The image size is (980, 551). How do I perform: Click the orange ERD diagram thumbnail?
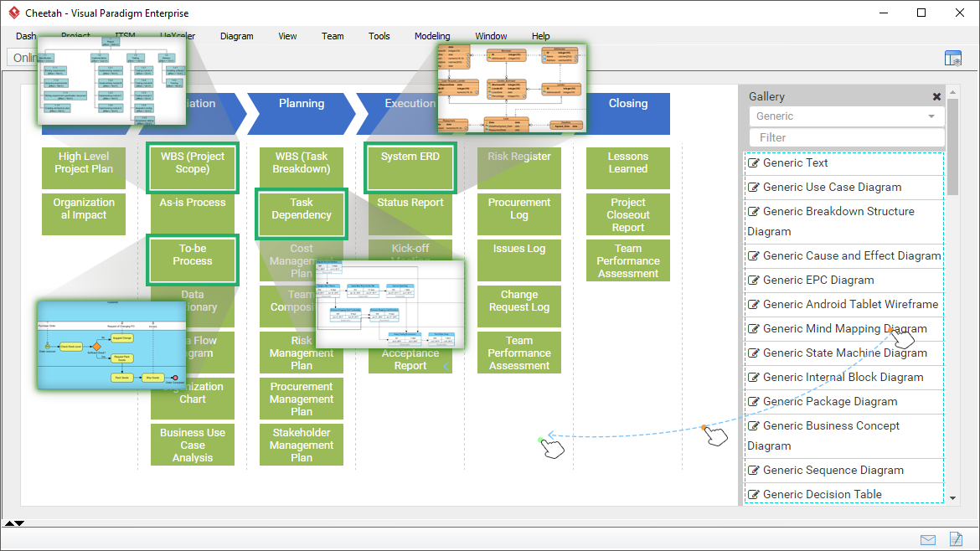512,89
